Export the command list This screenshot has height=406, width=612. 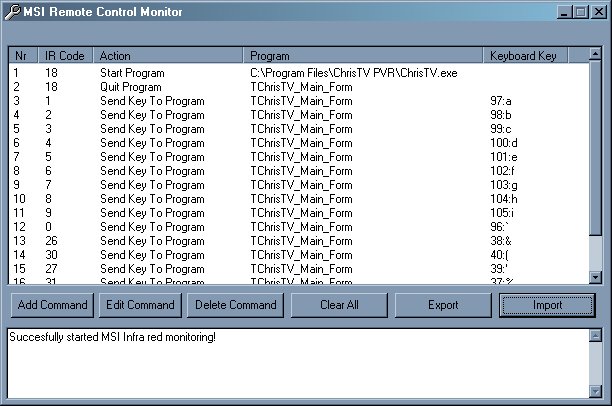pyautogui.click(x=443, y=305)
